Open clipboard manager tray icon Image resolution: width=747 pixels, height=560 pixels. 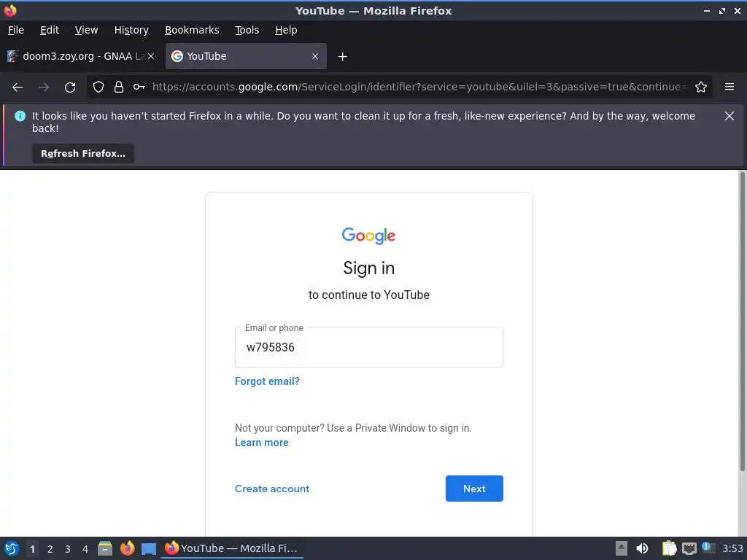(x=670, y=548)
